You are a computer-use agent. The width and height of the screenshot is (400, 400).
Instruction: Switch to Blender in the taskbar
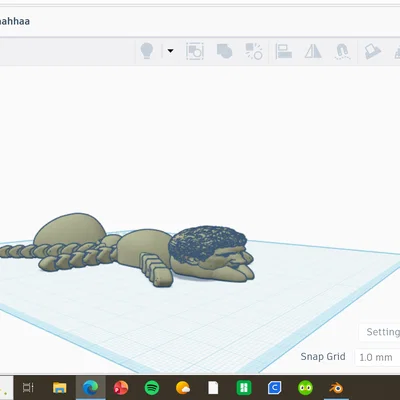tap(336, 388)
